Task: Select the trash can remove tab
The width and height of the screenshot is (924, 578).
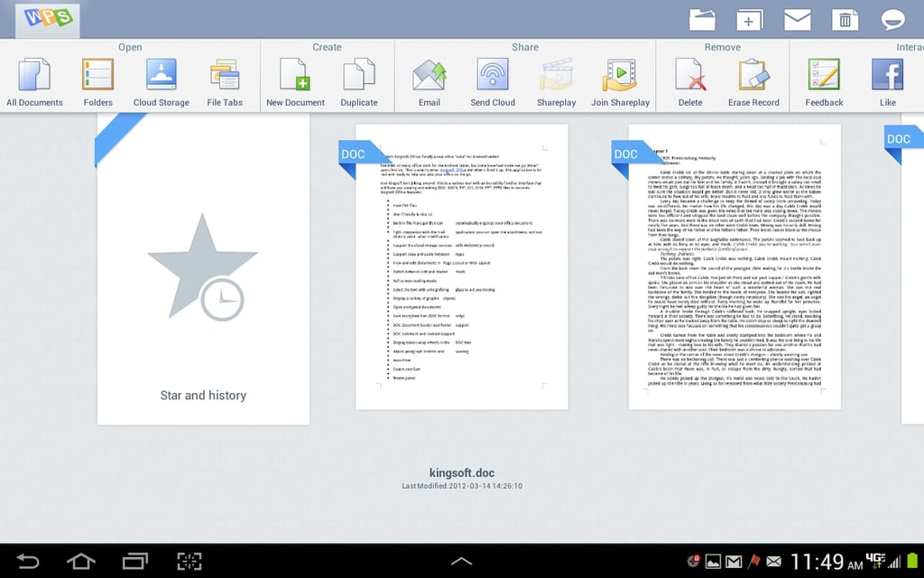Action: 845,20
